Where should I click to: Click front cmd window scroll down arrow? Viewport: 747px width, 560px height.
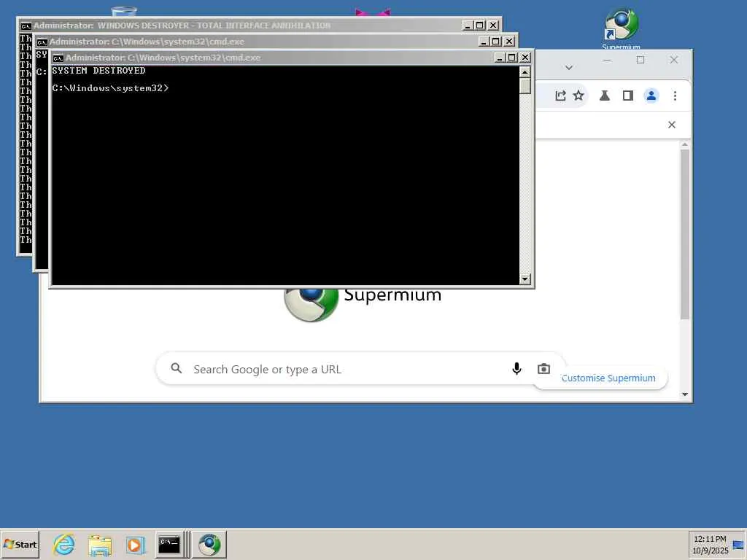pyautogui.click(x=525, y=279)
